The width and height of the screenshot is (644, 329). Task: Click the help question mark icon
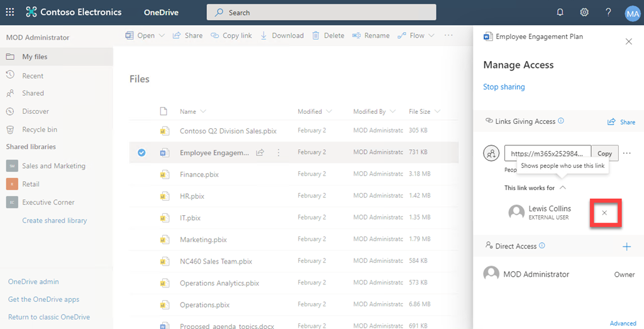click(x=608, y=12)
